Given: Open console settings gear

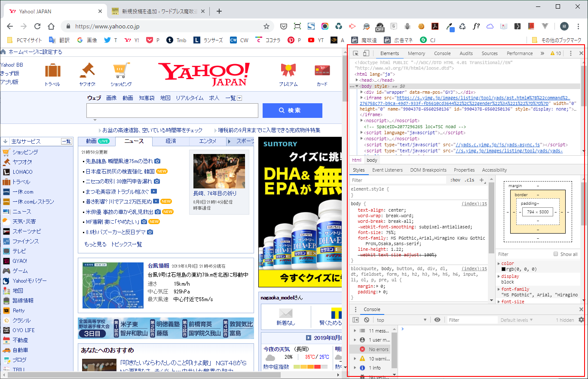Looking at the screenshot, I should coord(581,320).
